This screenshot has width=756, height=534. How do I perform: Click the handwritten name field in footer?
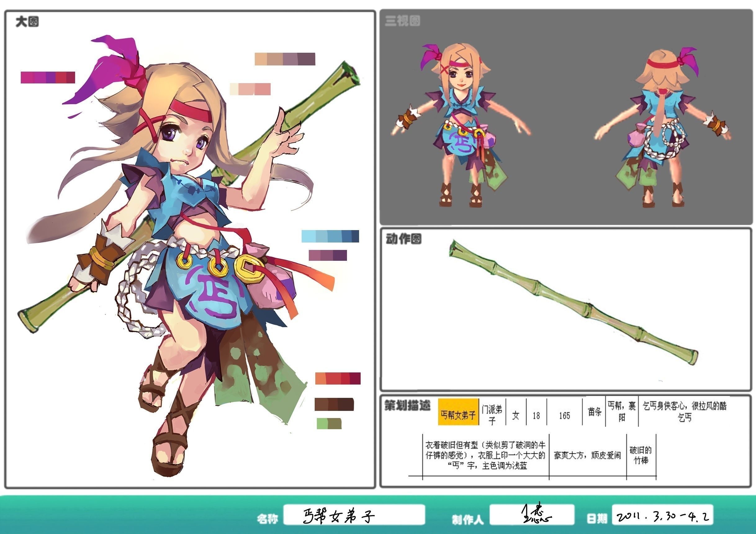354,514
